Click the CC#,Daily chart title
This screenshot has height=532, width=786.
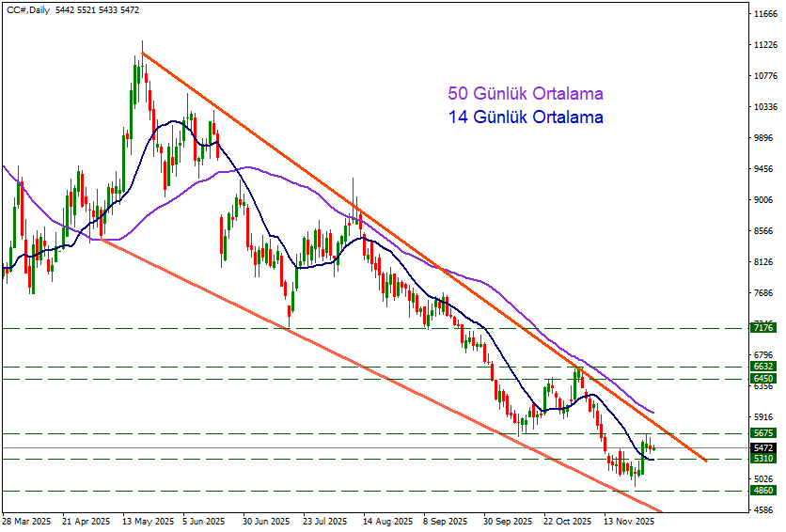pos(27,9)
